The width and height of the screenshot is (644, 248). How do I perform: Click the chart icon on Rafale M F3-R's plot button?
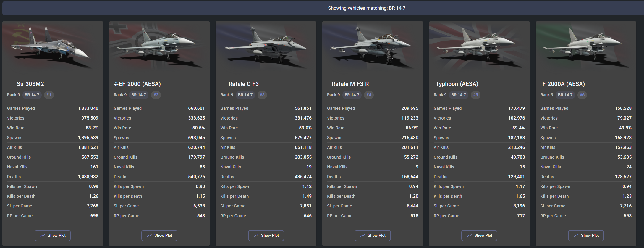click(363, 236)
